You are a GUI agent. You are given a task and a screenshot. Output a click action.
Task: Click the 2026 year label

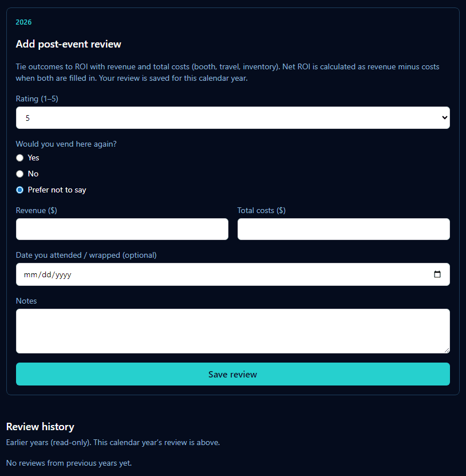pos(23,22)
